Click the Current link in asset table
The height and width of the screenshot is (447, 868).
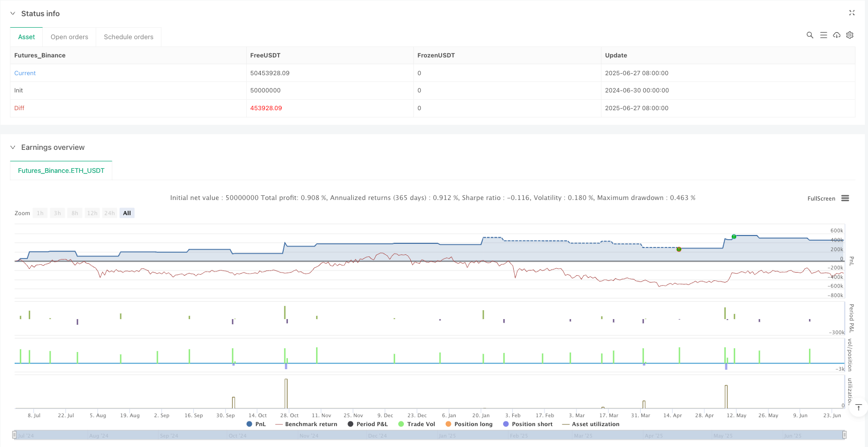pos(25,73)
